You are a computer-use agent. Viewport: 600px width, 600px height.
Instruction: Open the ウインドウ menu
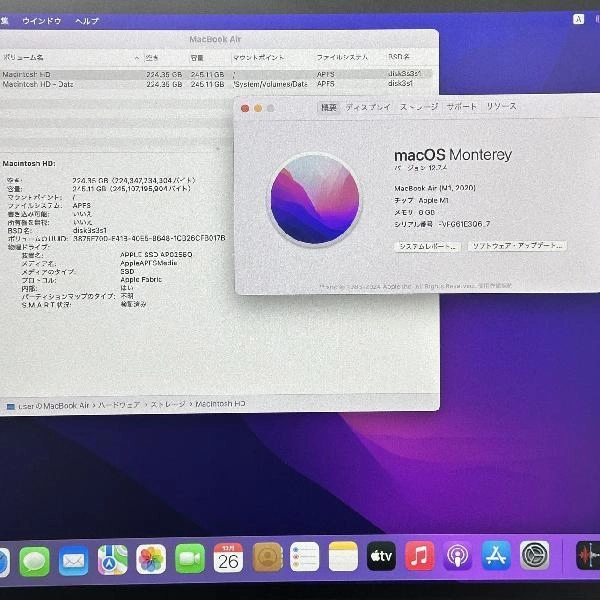click(x=42, y=21)
